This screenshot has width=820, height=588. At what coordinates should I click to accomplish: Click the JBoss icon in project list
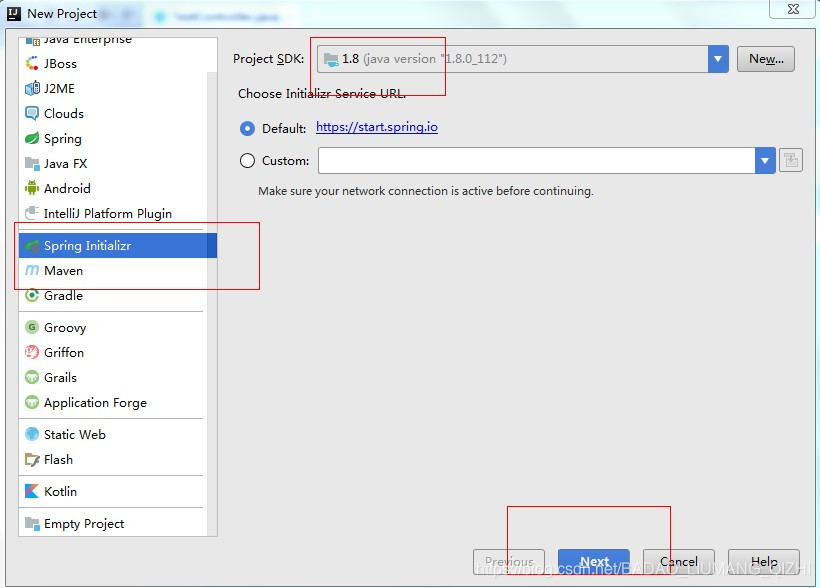click(x=32, y=64)
